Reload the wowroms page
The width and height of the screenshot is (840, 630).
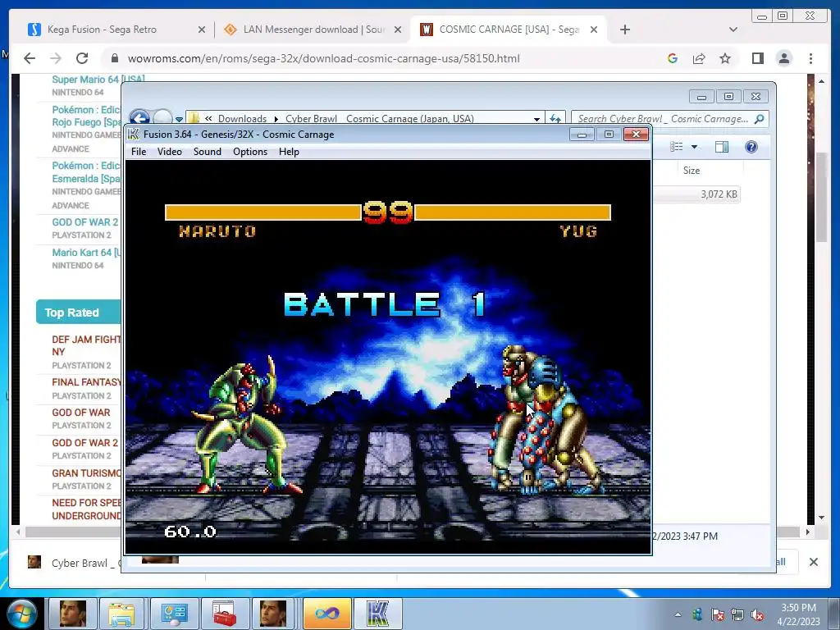(x=82, y=58)
